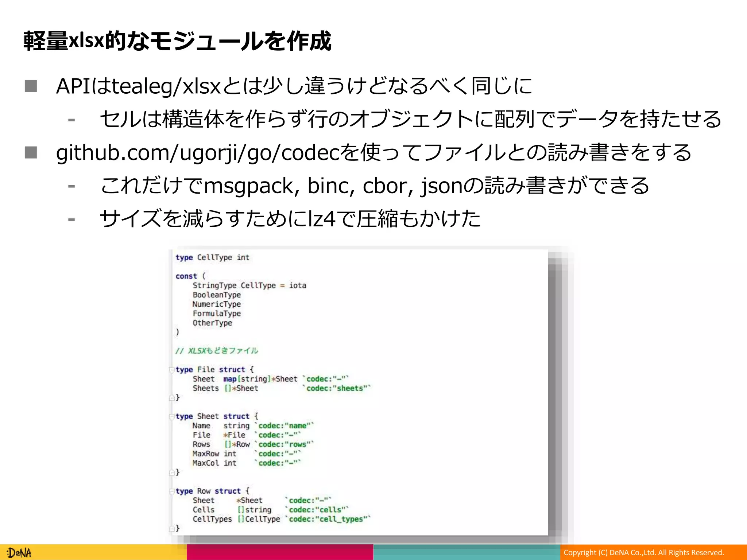
Task: Click the OtherType constant
Action: tap(212, 323)
